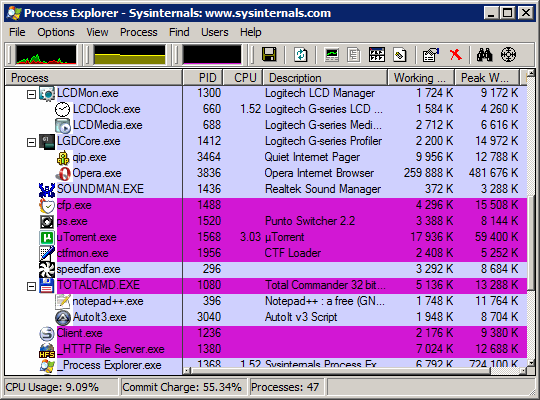Click the LCDMedia.exe icon
The height and width of the screenshot is (400, 540).
point(63,125)
